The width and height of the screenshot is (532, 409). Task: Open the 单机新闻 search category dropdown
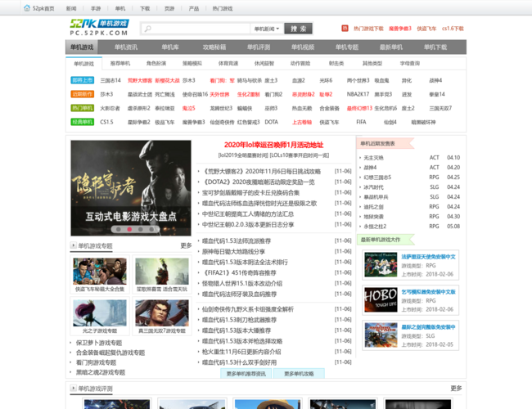(x=267, y=29)
